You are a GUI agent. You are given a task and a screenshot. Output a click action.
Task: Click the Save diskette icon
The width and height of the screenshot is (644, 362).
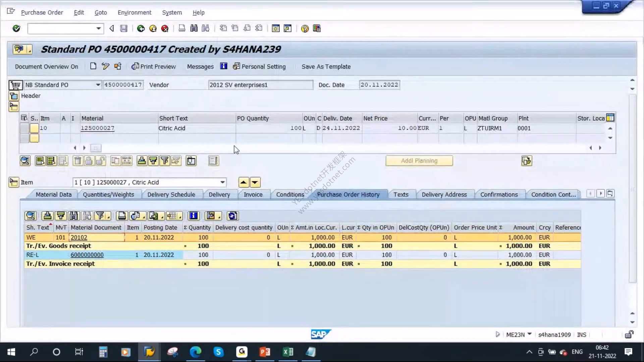(x=124, y=28)
